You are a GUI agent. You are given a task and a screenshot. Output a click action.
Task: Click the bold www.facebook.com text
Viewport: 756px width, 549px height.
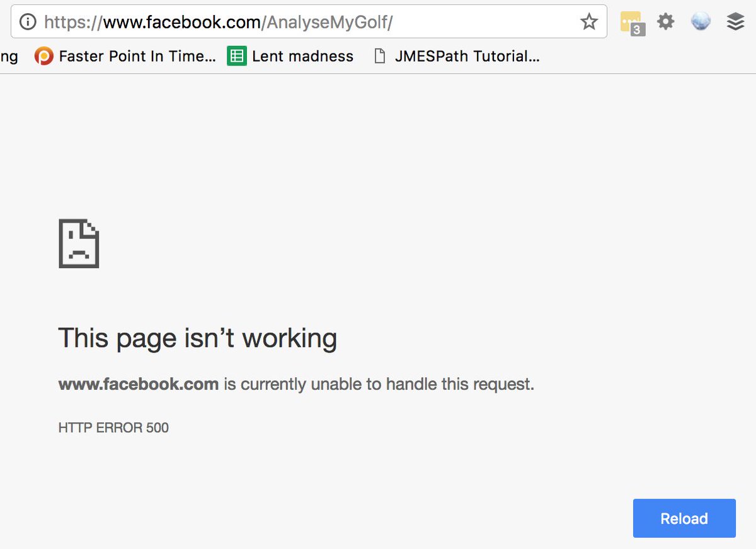(x=139, y=384)
